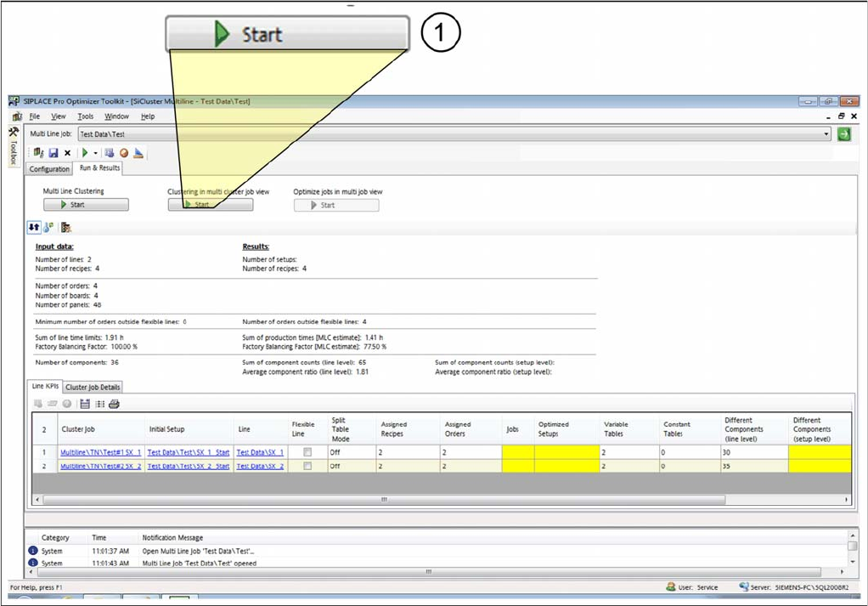Expand the Multi Line Job dropdown
The image size is (868, 606).
click(826, 134)
